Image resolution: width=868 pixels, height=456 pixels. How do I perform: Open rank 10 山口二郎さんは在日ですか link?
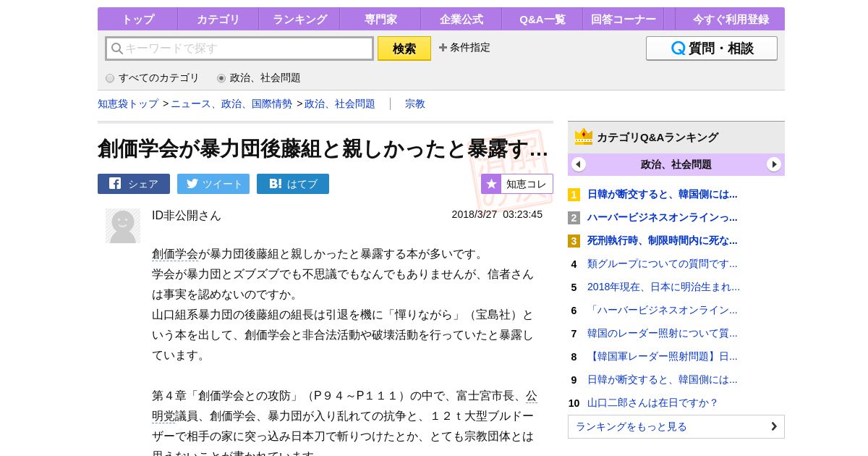(x=652, y=402)
